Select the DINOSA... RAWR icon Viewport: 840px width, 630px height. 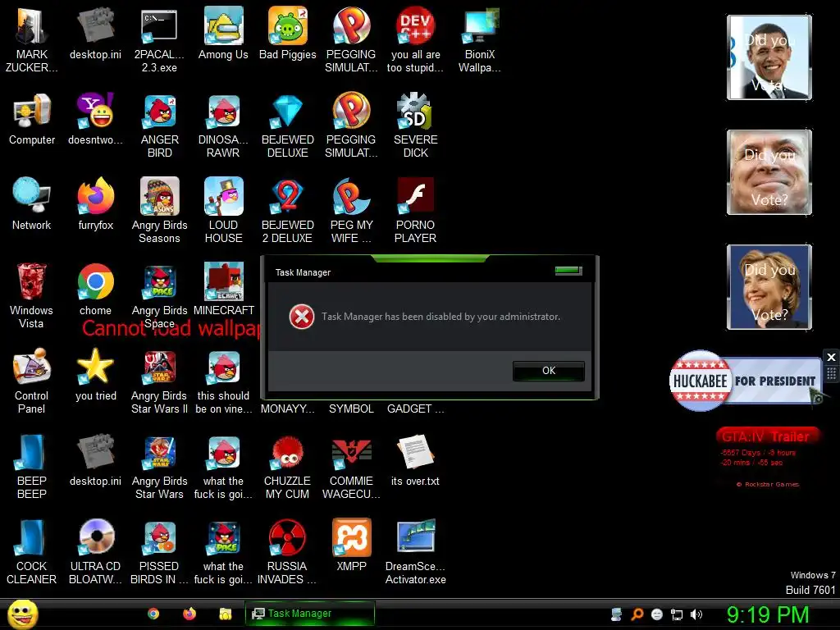(x=223, y=126)
